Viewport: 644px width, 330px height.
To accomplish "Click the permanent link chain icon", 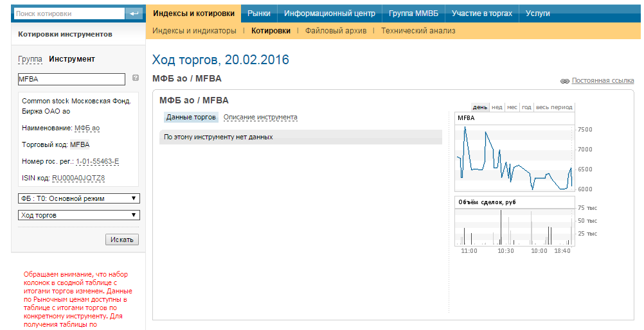I will tap(564, 82).
